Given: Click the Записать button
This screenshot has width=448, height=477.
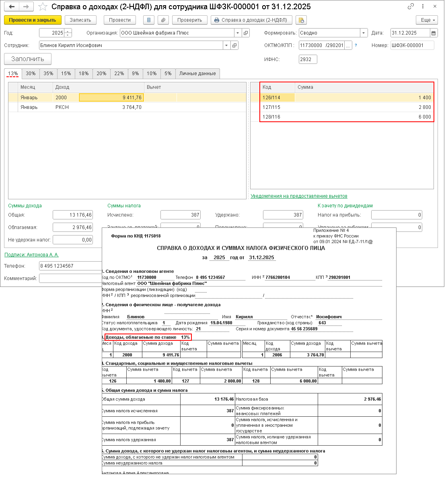Looking at the screenshot, I should click(80, 20).
